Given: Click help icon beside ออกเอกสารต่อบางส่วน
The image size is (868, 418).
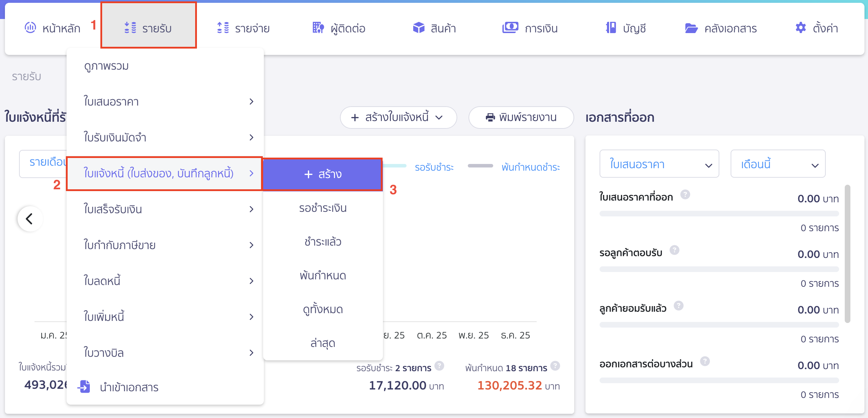Looking at the screenshot, I should click(705, 361).
